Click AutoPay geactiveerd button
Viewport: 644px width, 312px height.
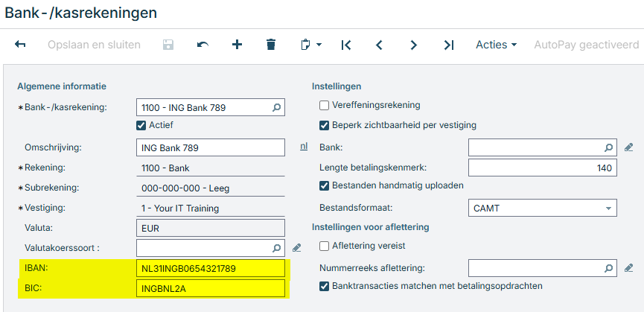pyautogui.click(x=587, y=45)
